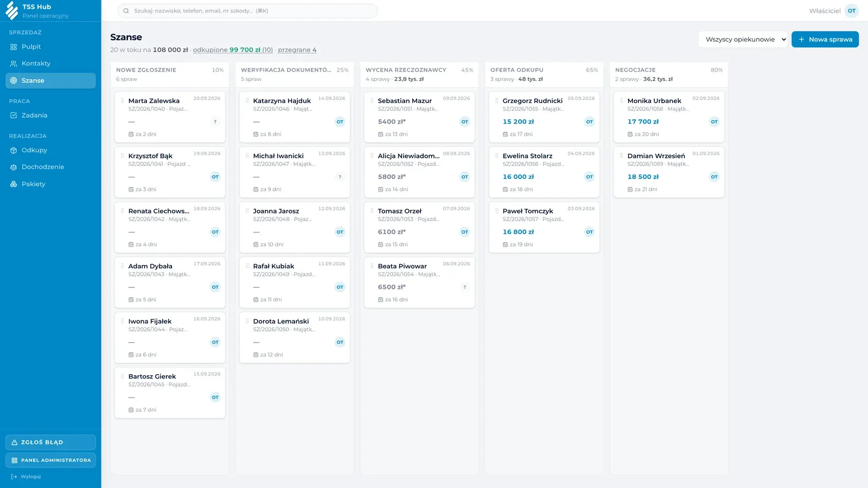Click the OT user avatar top right

pos(852,11)
